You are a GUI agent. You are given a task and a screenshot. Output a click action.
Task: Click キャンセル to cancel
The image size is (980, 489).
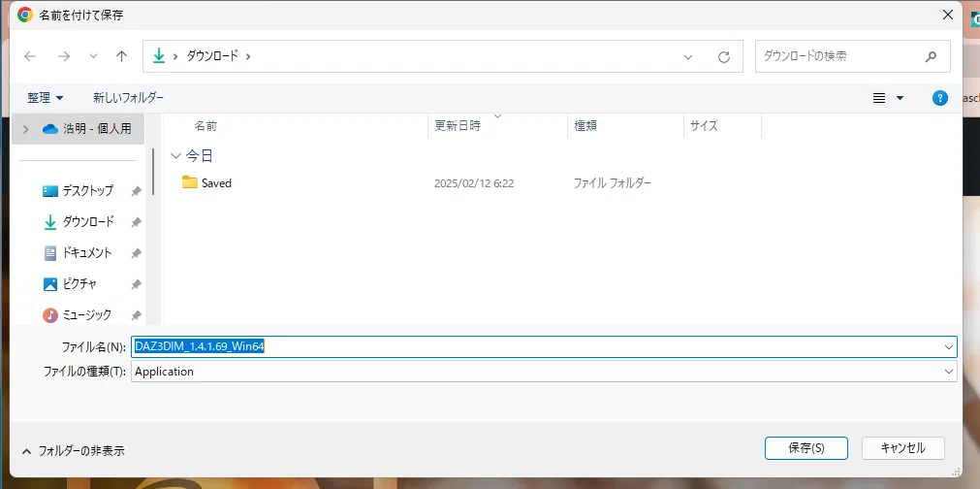pos(903,448)
